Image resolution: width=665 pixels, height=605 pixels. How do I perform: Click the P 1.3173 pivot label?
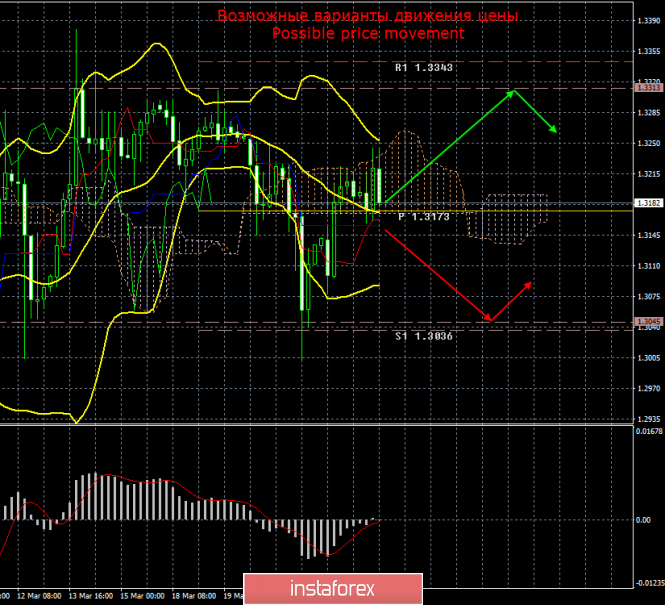point(424,217)
